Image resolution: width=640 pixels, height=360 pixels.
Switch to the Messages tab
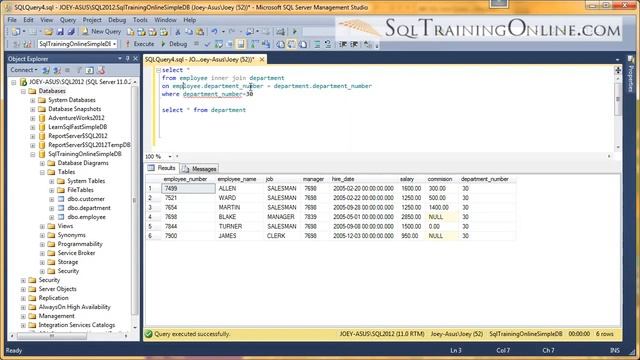[199, 169]
